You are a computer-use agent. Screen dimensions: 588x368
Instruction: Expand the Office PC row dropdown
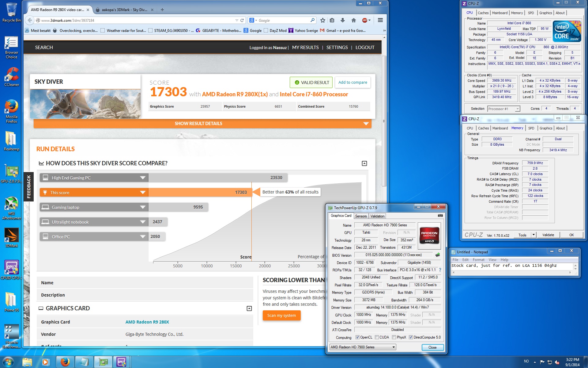coord(143,237)
